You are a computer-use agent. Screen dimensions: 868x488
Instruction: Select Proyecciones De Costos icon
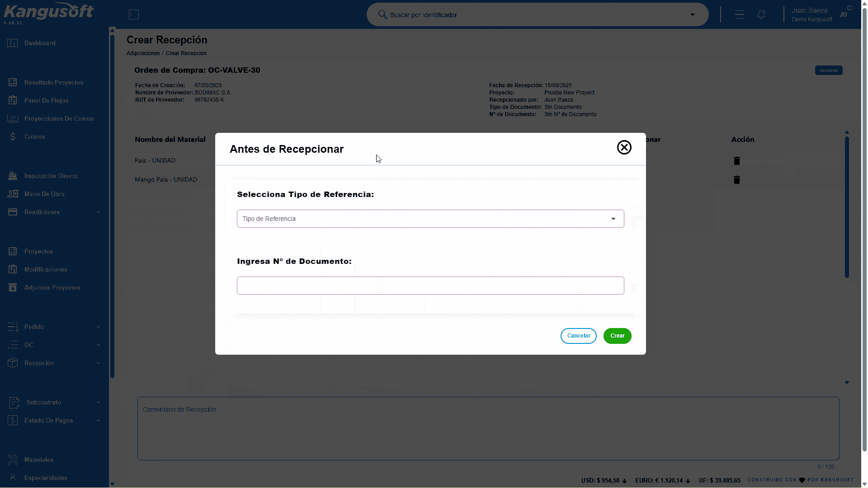[13, 118]
